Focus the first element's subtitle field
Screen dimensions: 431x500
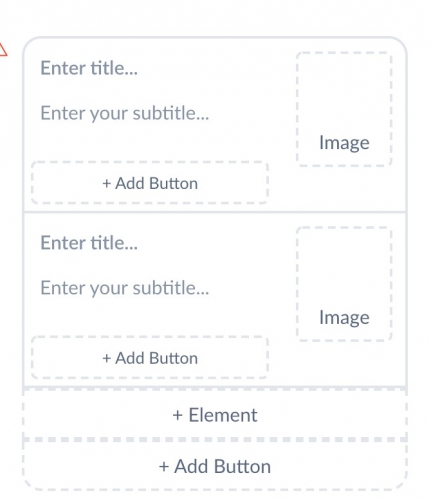pyautogui.click(x=125, y=113)
